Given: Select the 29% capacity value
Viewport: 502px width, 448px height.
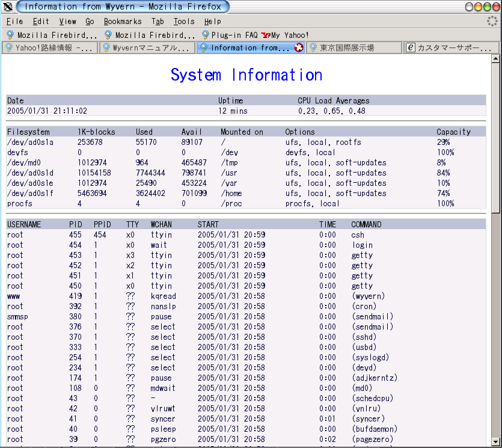Looking at the screenshot, I should tap(444, 142).
